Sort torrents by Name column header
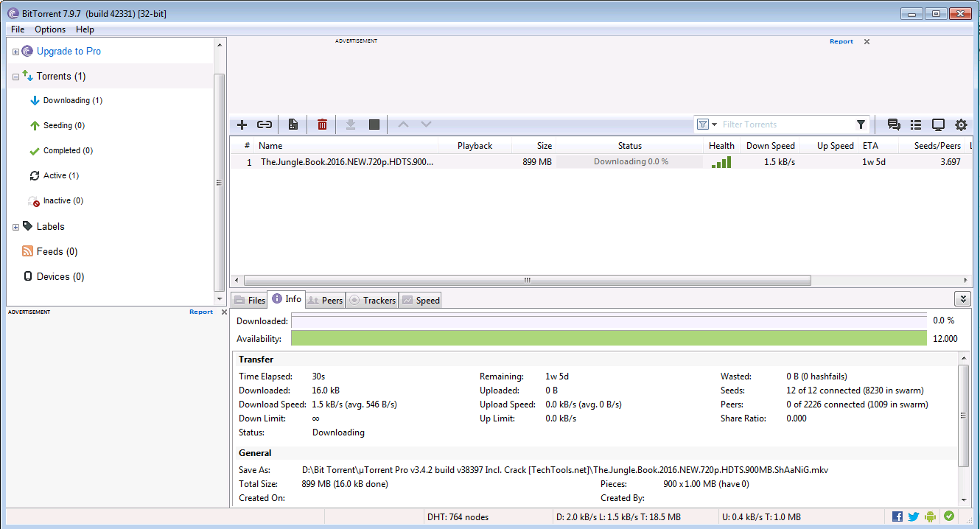This screenshot has width=980, height=529. click(346, 146)
